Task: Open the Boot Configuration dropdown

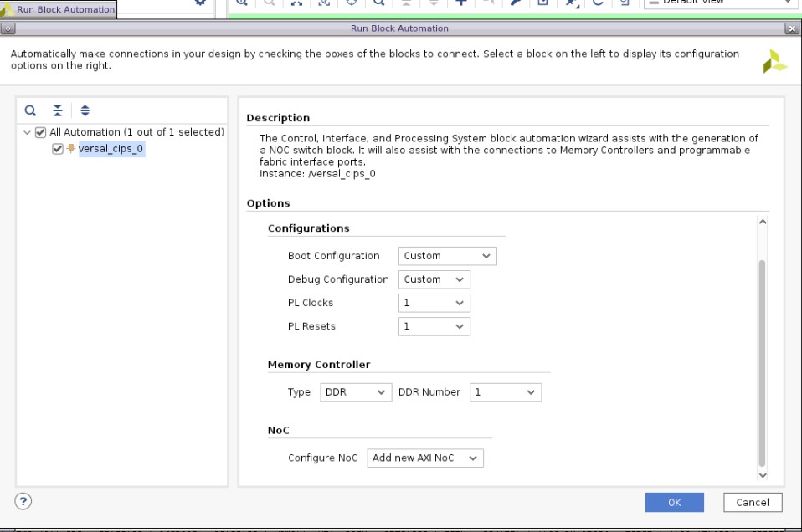Action: pyautogui.click(x=447, y=256)
